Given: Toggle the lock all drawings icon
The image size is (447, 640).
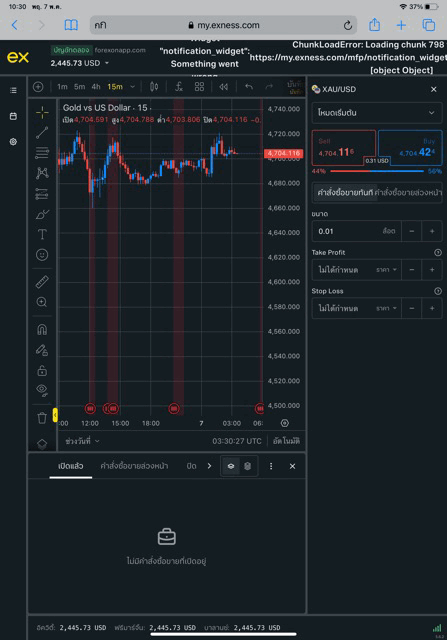Looking at the screenshot, I should 42,370.
